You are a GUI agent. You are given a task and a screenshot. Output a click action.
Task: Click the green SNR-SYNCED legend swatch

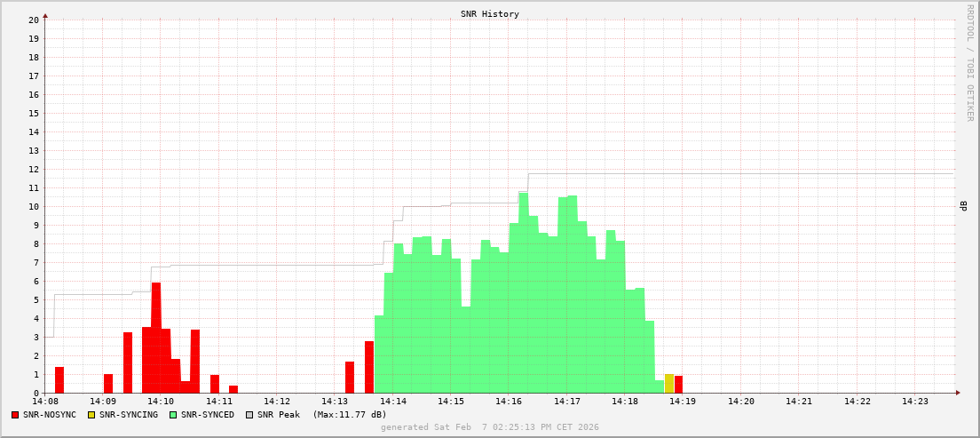pos(173,415)
